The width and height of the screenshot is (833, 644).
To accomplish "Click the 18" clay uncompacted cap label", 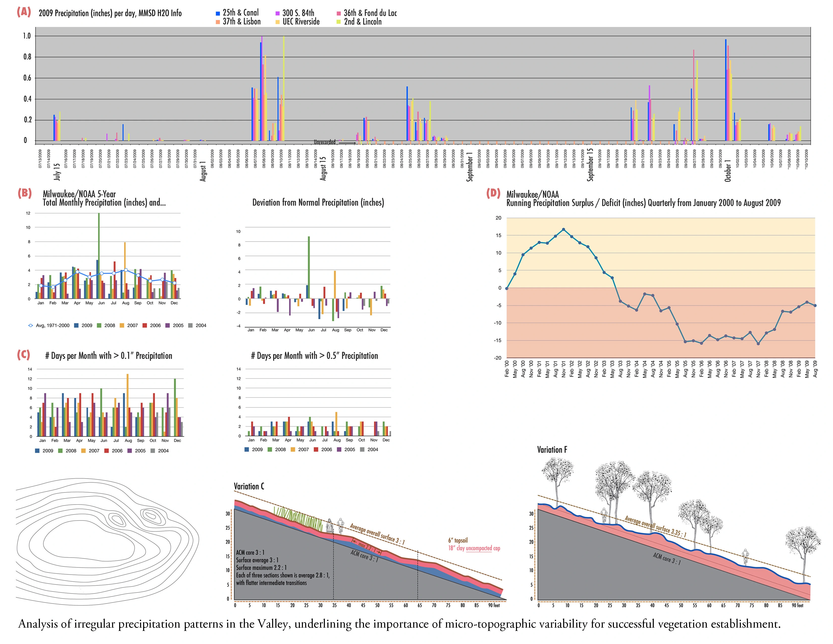I will [474, 548].
